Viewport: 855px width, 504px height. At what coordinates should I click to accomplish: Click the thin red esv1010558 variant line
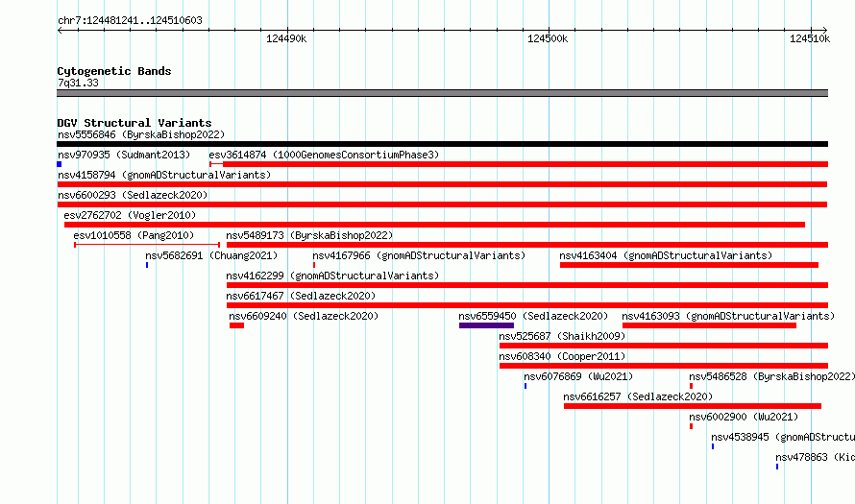click(147, 245)
